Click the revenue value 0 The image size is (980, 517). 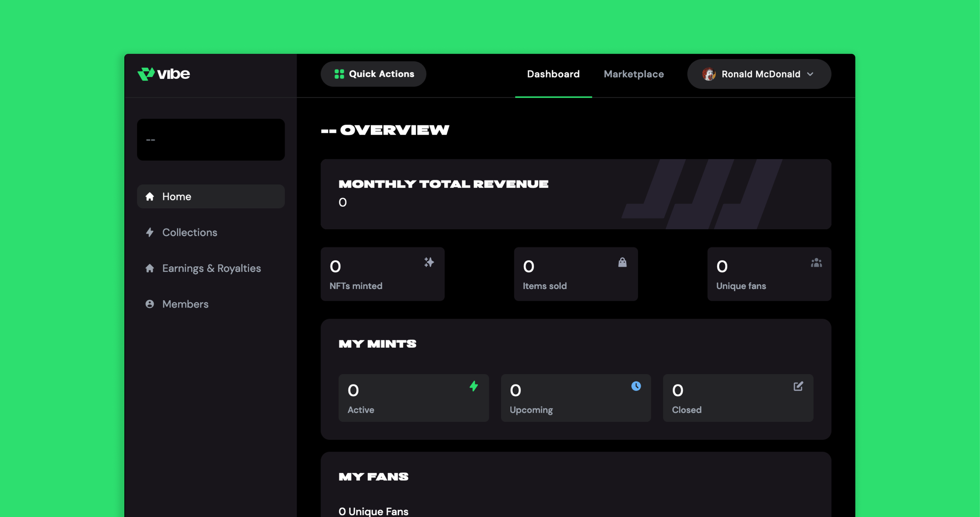click(343, 202)
